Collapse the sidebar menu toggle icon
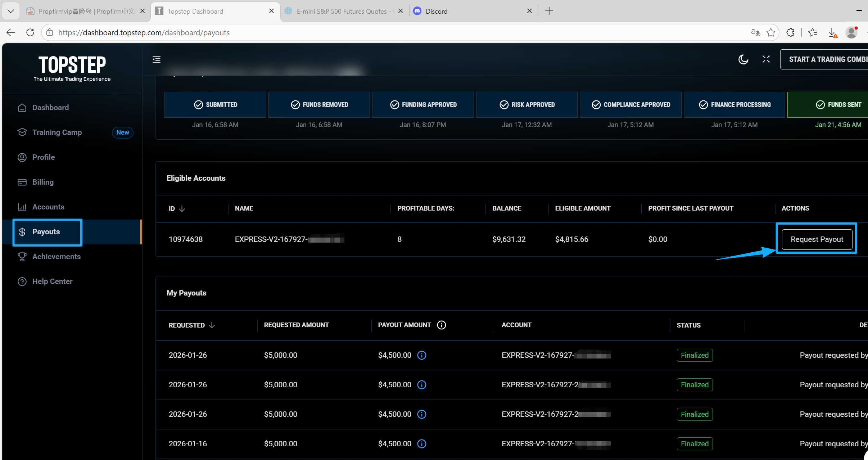 [157, 59]
